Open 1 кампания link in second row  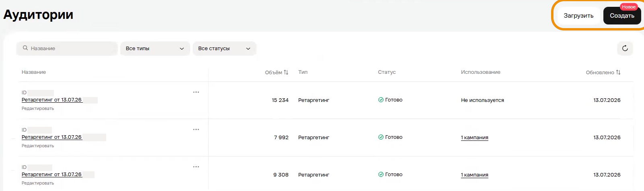pyautogui.click(x=475, y=138)
